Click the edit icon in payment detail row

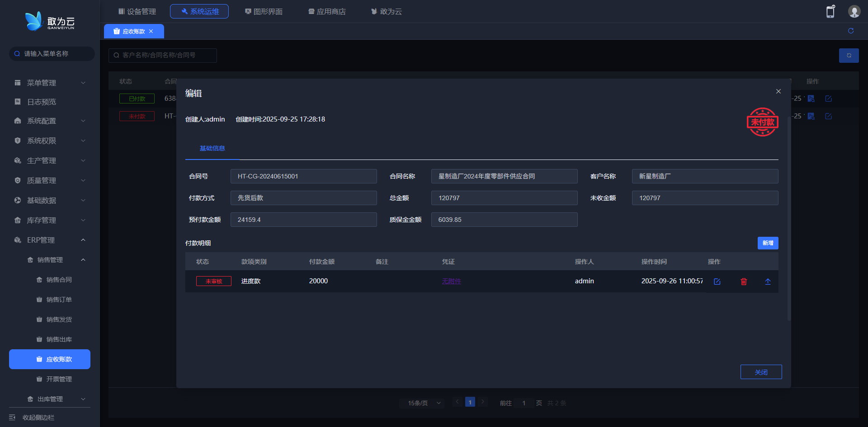click(x=717, y=282)
